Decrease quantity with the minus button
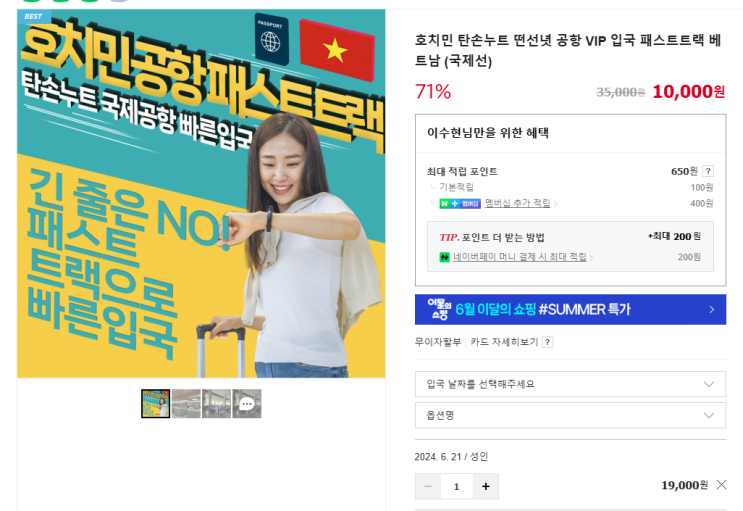This screenshot has width=743, height=511. (x=428, y=486)
